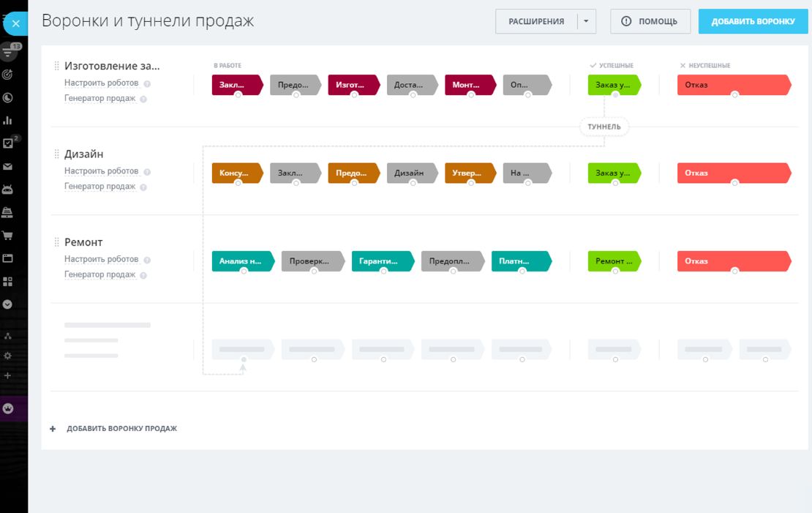Viewport: 812px width, 513px height.
Task: Select the Гаранти... stage
Action: pos(383,261)
